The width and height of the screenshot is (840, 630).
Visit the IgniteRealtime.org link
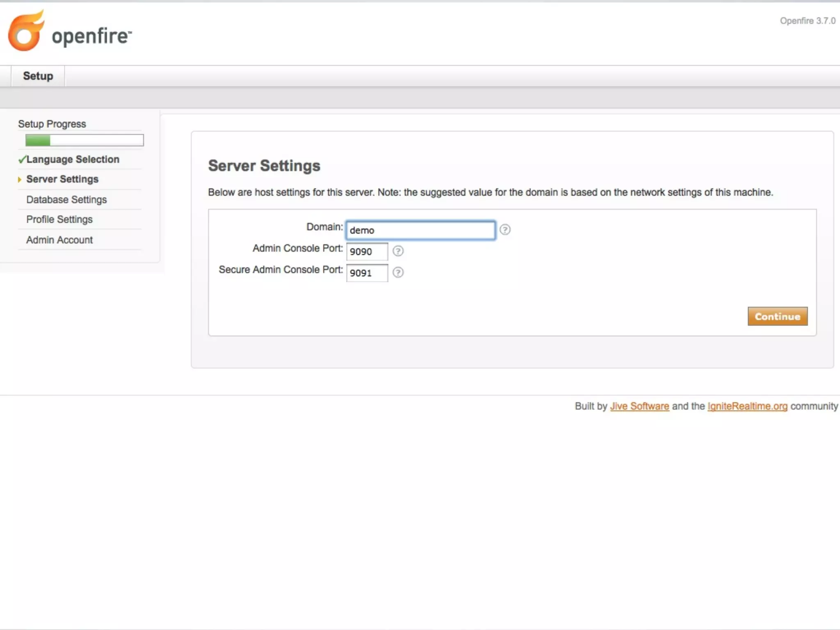[747, 406]
